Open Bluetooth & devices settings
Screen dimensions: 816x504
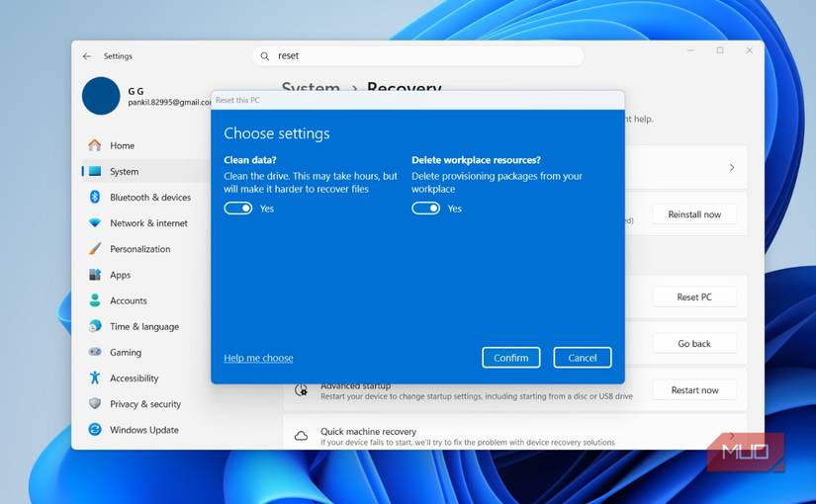click(x=151, y=197)
